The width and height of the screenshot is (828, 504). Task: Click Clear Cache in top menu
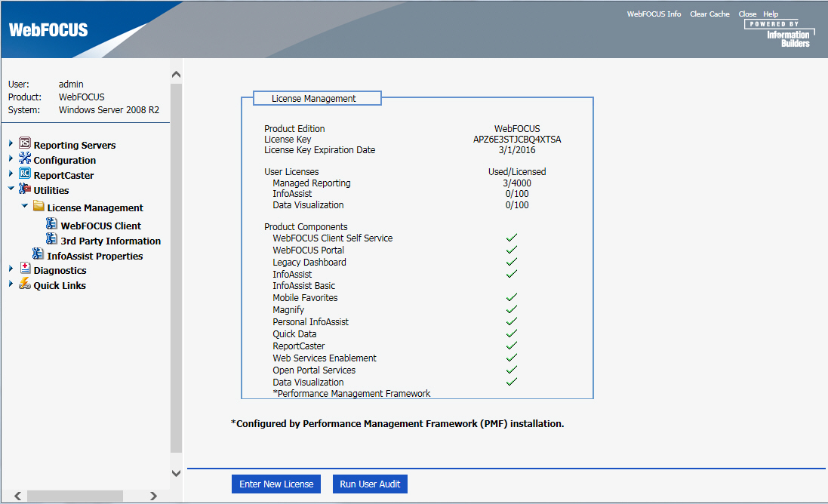coord(709,14)
